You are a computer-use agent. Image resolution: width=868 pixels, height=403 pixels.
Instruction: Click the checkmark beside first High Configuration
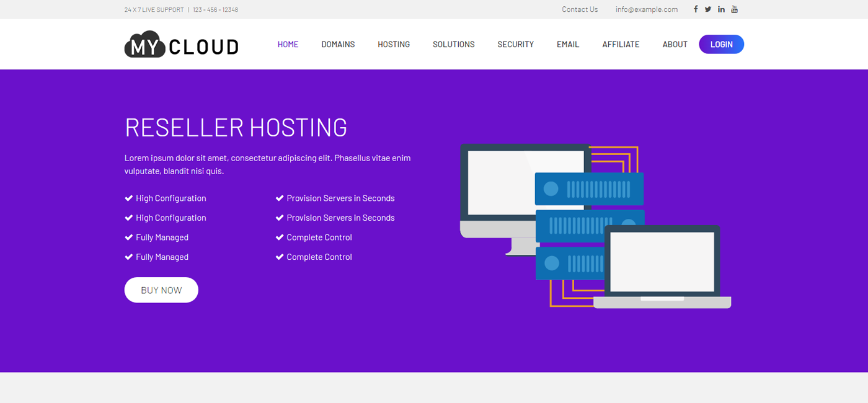129,198
